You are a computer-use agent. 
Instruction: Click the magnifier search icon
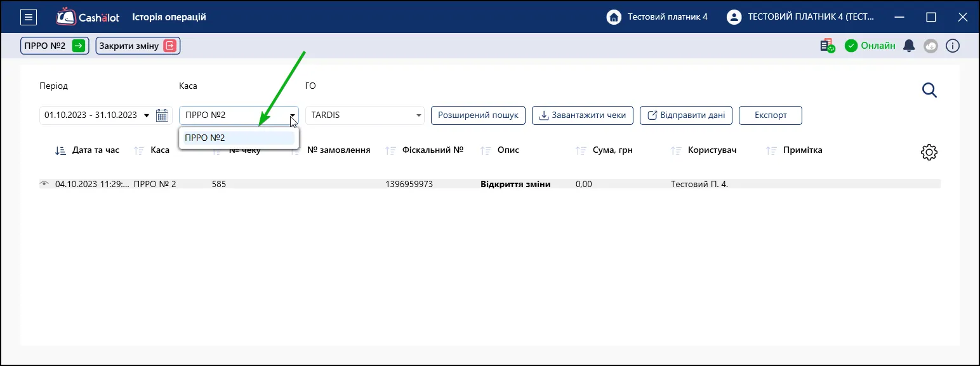pos(929,91)
